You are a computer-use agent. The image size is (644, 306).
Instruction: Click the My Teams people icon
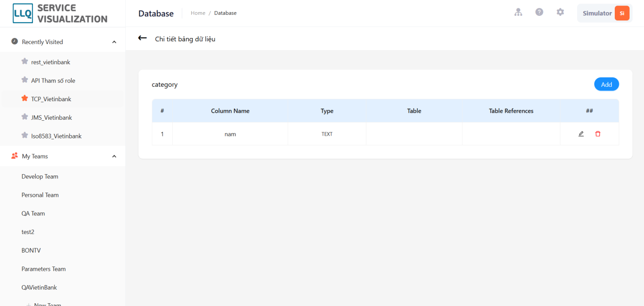coord(14,156)
